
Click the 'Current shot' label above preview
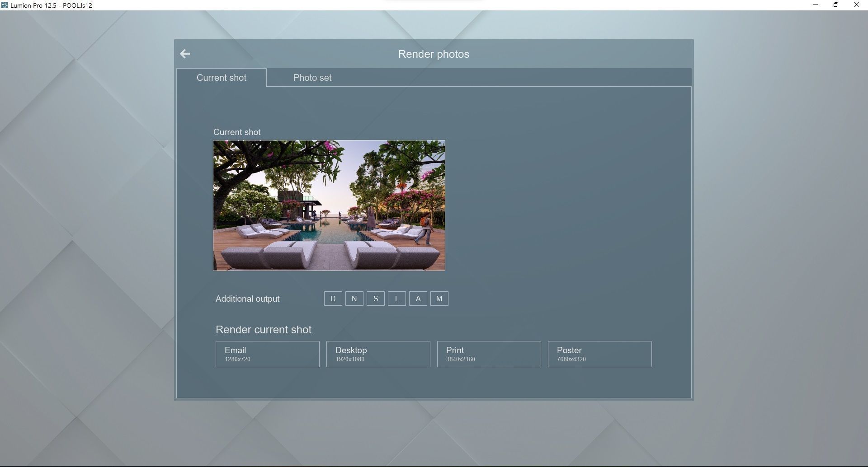237,132
